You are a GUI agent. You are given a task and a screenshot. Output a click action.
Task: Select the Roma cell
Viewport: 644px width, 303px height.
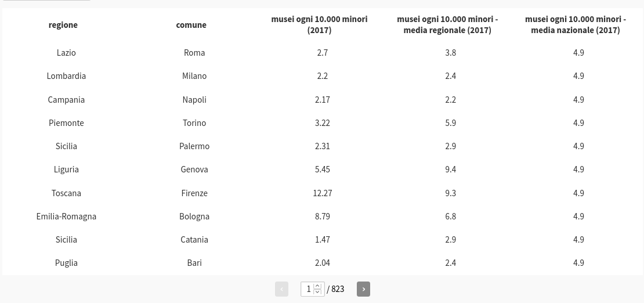coord(194,53)
